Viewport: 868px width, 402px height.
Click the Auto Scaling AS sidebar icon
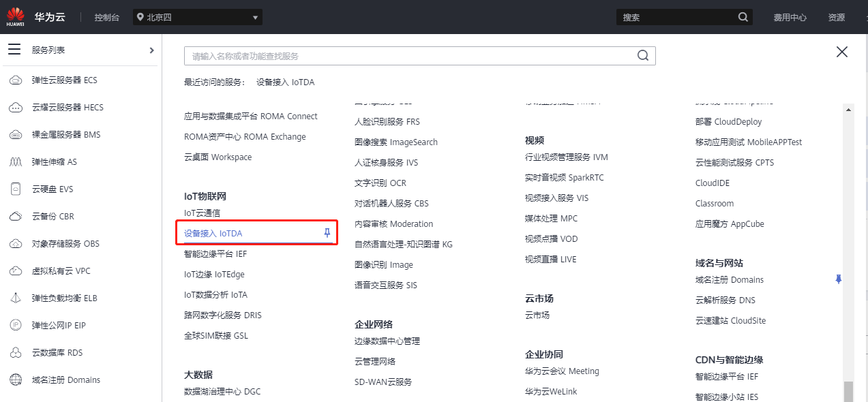pyautogui.click(x=15, y=162)
